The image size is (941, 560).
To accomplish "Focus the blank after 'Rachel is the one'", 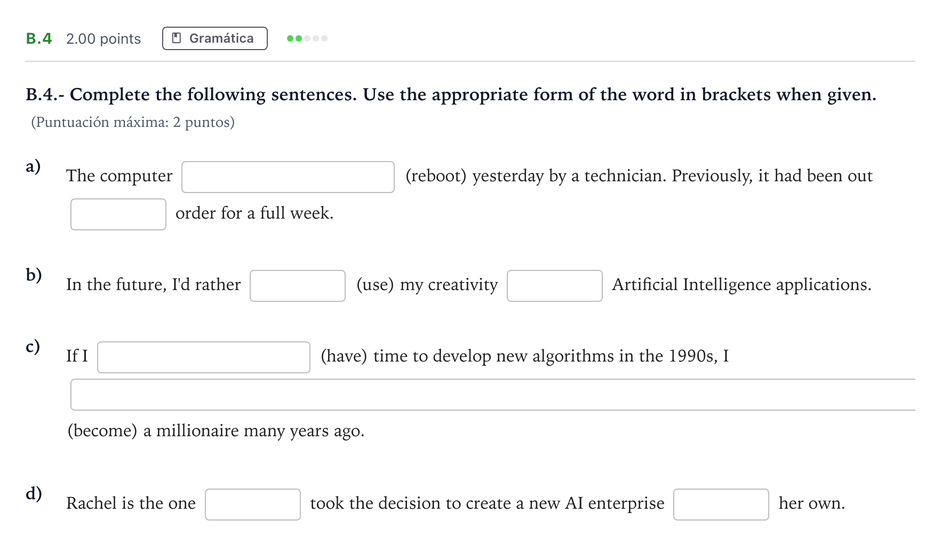I will [253, 505].
